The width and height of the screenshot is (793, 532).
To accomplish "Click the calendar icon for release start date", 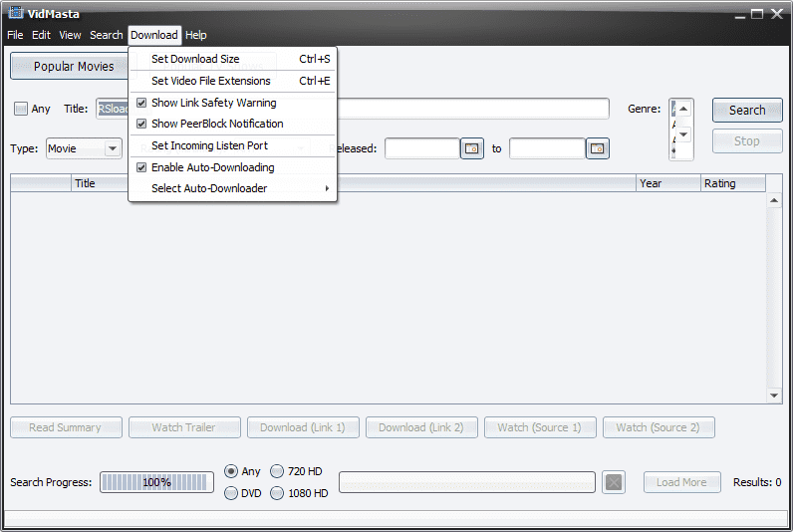I will (x=472, y=148).
